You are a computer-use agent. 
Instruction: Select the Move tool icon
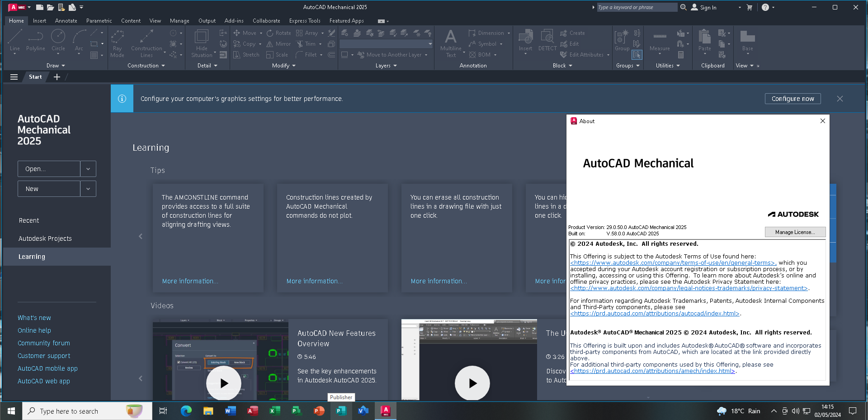(x=236, y=33)
